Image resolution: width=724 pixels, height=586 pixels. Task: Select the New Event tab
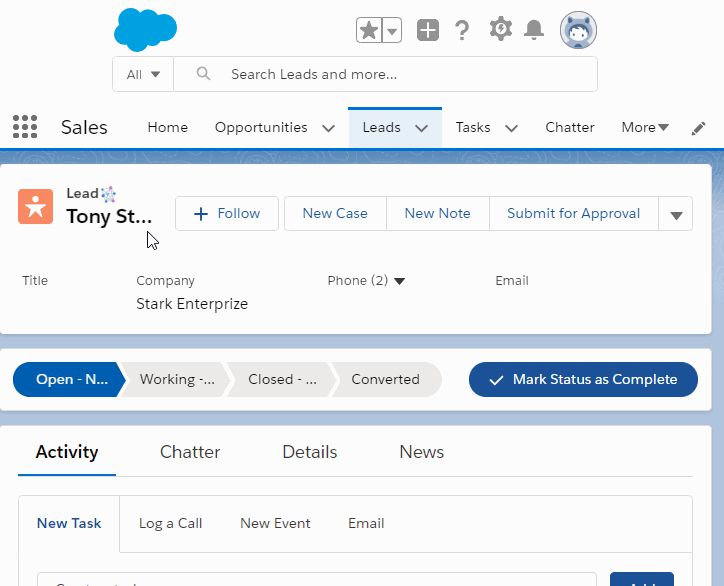point(275,523)
